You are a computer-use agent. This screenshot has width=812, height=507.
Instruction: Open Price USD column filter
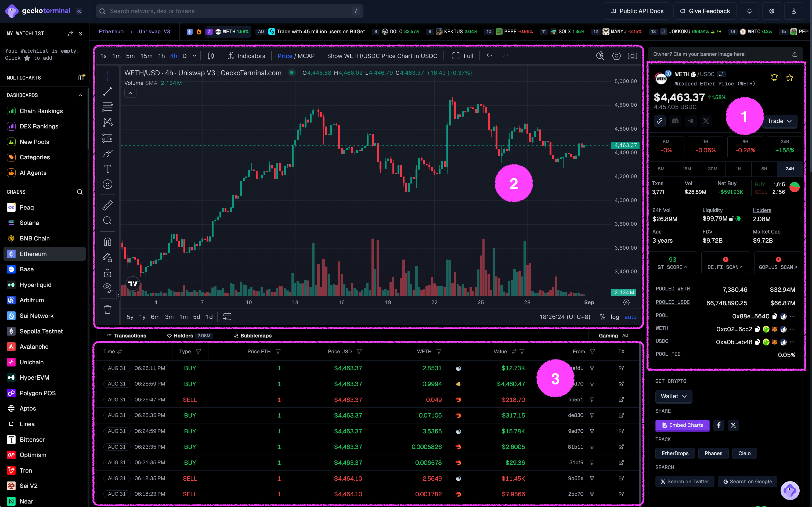tap(359, 351)
